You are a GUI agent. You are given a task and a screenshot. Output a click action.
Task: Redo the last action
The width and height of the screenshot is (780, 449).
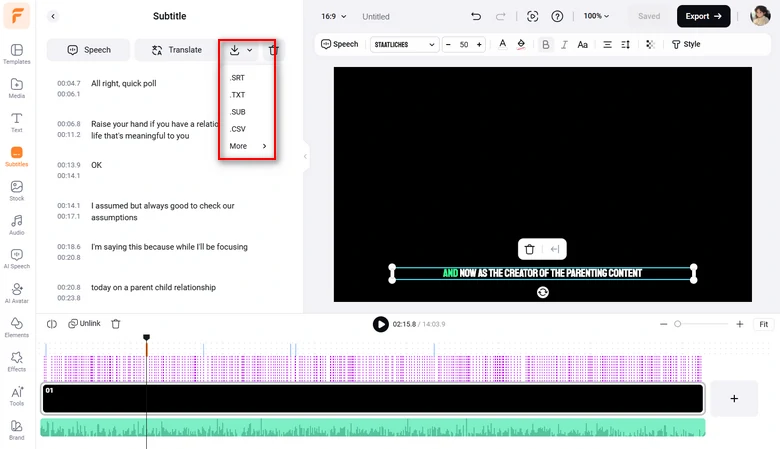click(x=500, y=16)
